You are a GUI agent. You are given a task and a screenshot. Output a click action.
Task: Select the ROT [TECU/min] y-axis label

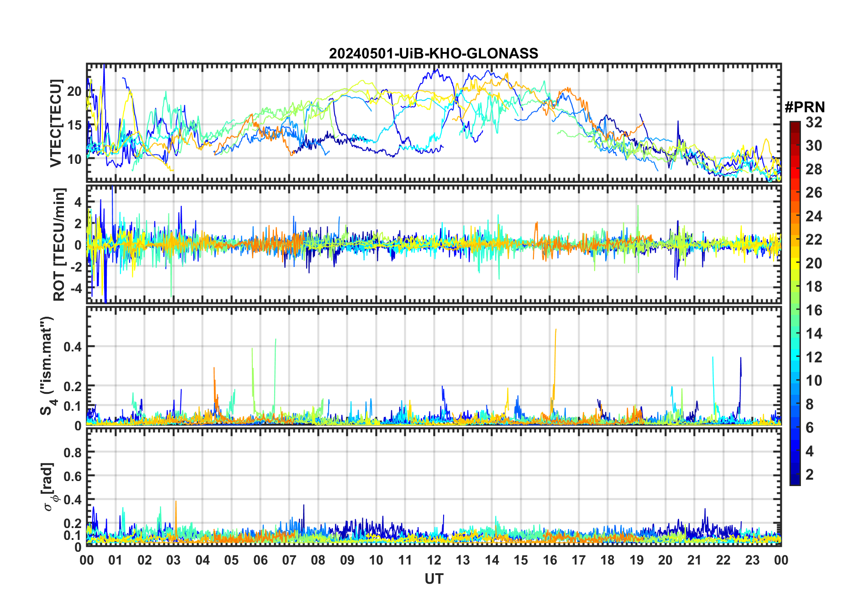[59, 244]
